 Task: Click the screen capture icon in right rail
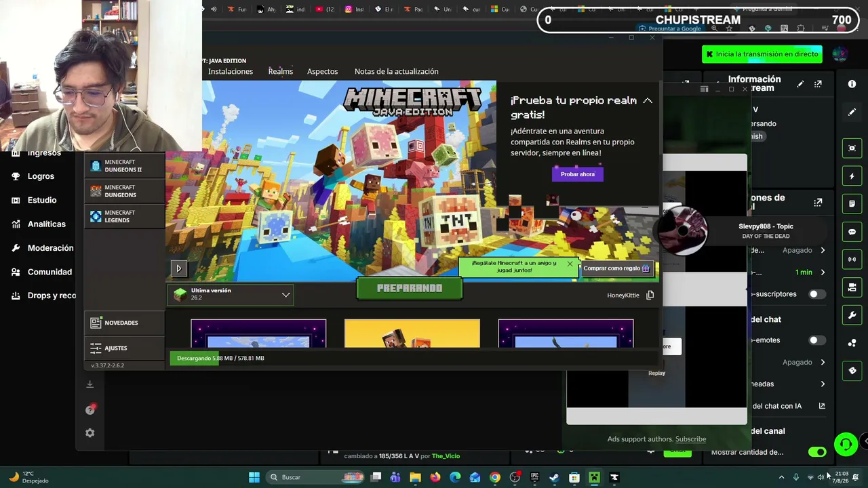[852, 148]
